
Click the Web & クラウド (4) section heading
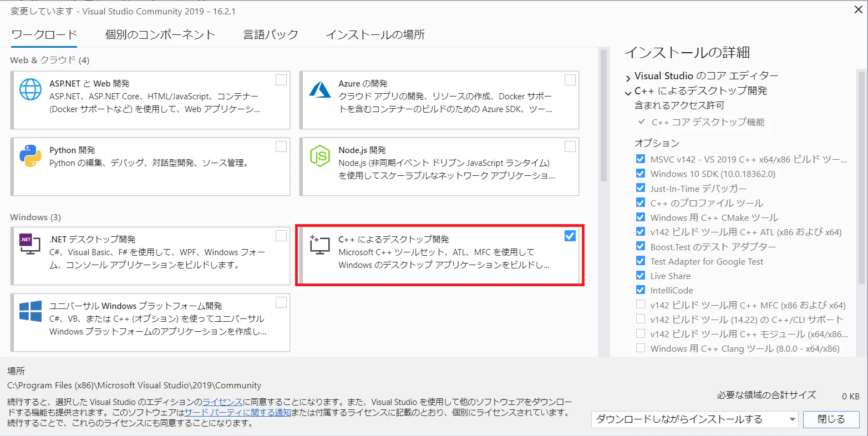click(x=50, y=60)
